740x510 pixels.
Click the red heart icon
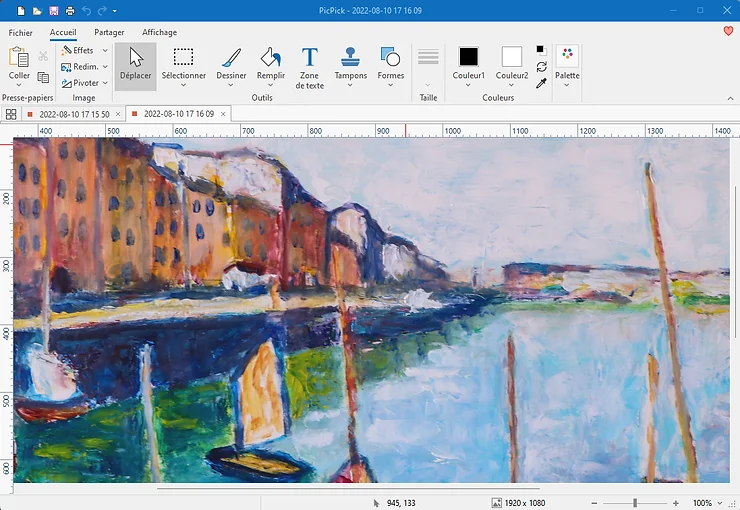[x=728, y=31]
